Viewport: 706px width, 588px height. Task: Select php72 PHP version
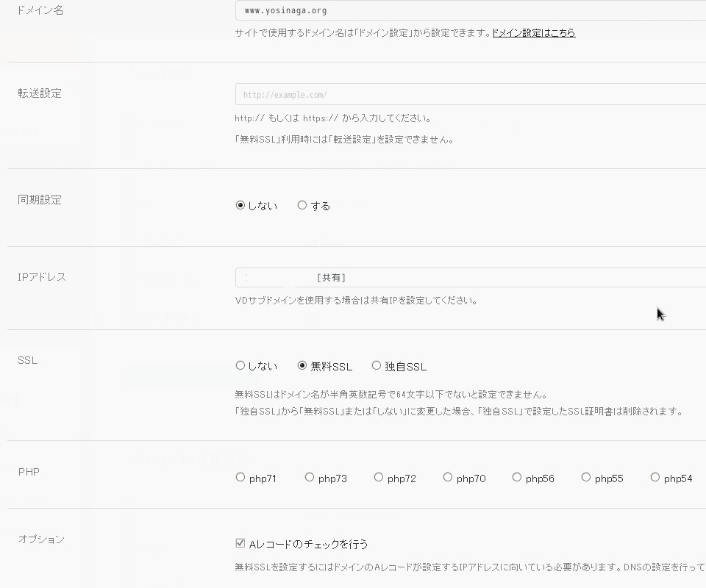[379, 478]
